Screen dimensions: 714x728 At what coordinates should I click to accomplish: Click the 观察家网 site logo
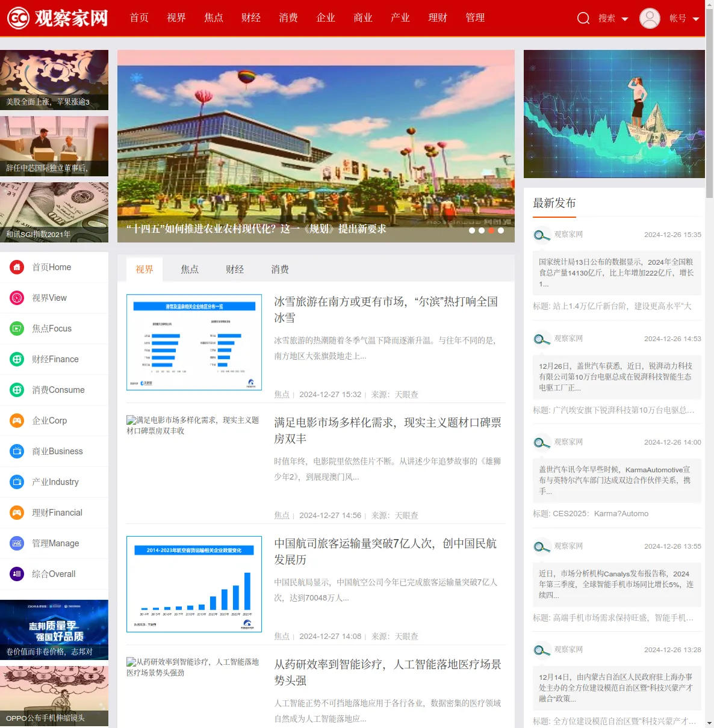[x=58, y=18]
